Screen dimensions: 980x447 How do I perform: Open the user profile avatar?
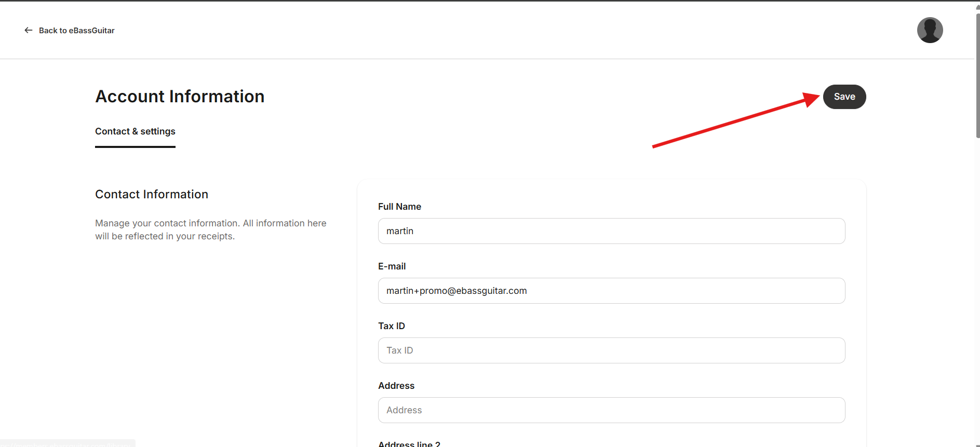pos(930,30)
